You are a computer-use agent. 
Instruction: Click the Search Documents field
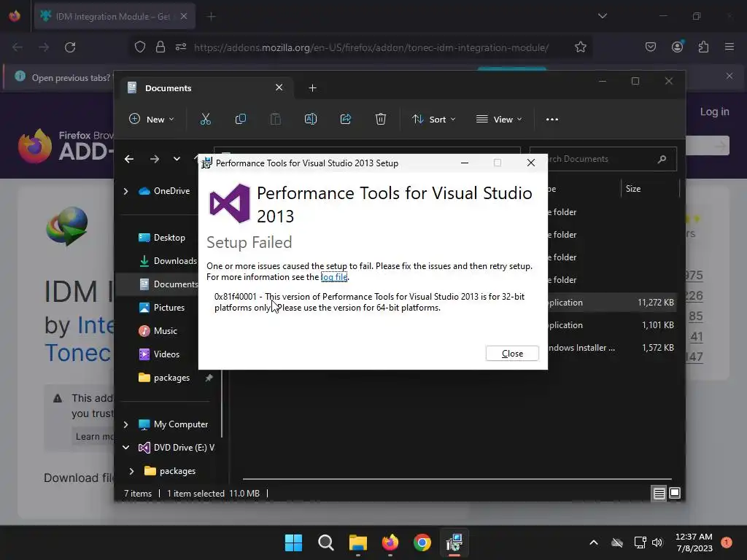603,159
